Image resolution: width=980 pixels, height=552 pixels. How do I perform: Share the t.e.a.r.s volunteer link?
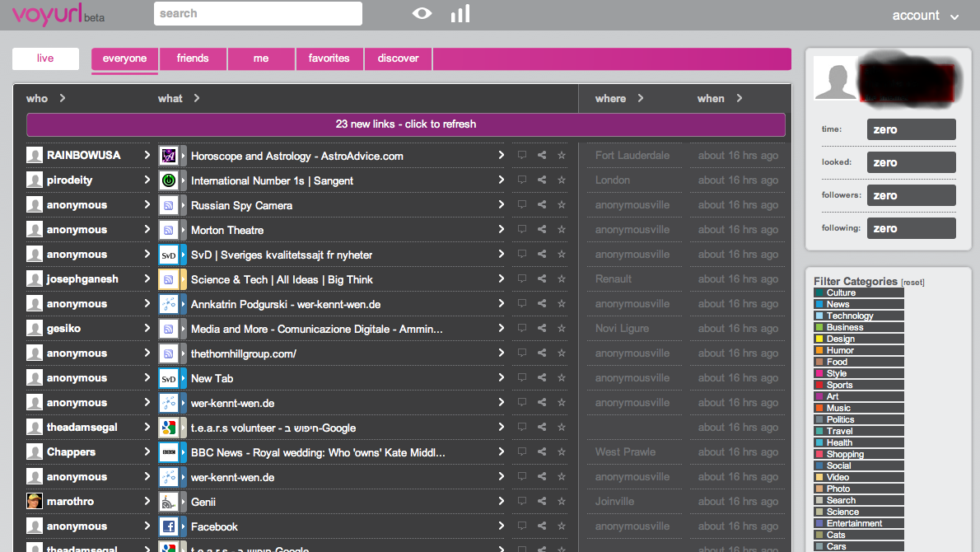[542, 427]
